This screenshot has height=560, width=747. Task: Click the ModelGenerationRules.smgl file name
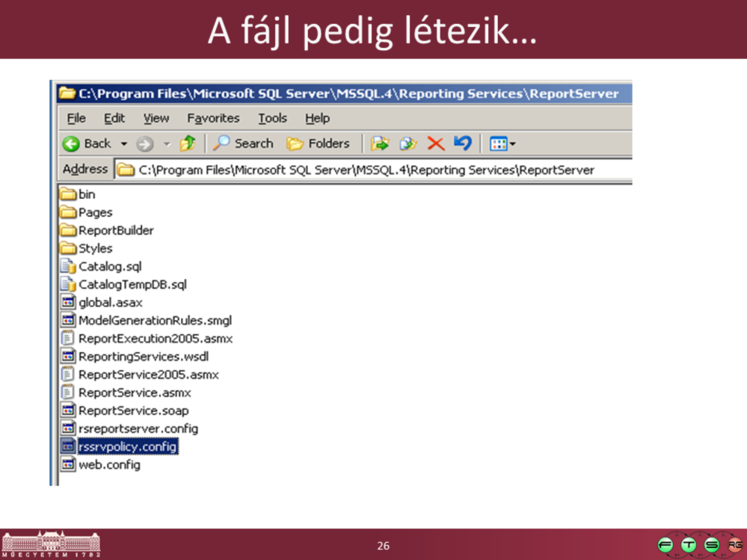[x=156, y=321]
